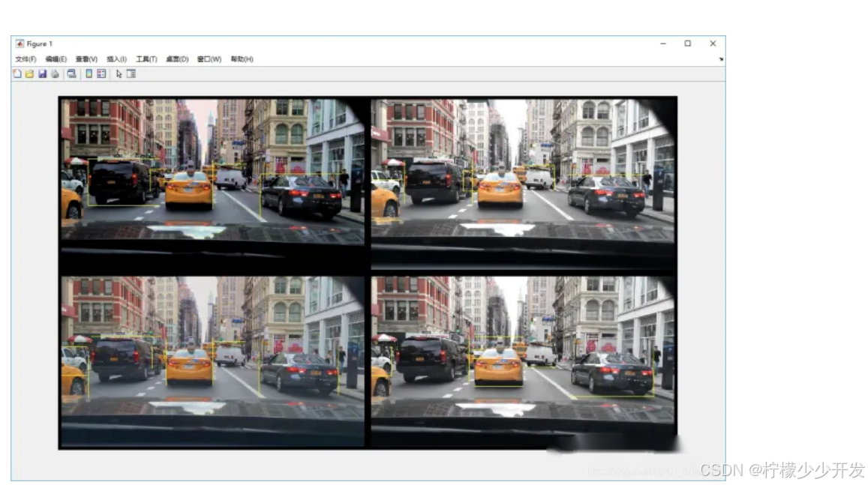Minimize the Figure 1 window

click(x=663, y=43)
